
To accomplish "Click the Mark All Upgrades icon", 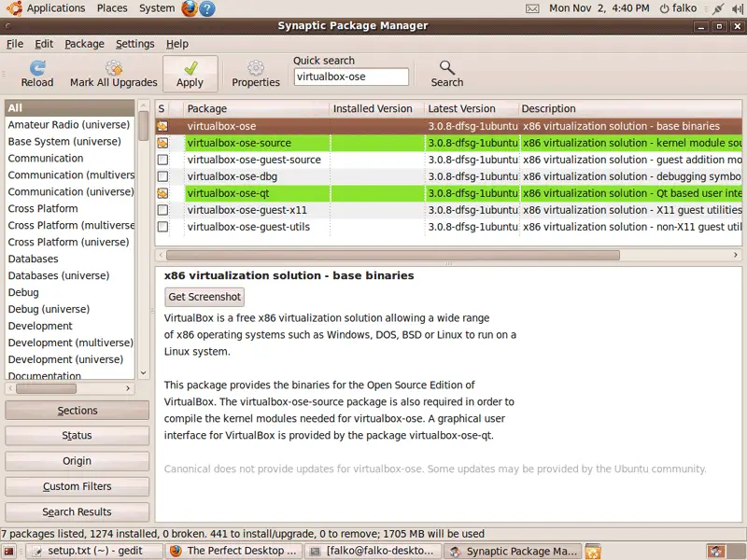I will pos(114,68).
